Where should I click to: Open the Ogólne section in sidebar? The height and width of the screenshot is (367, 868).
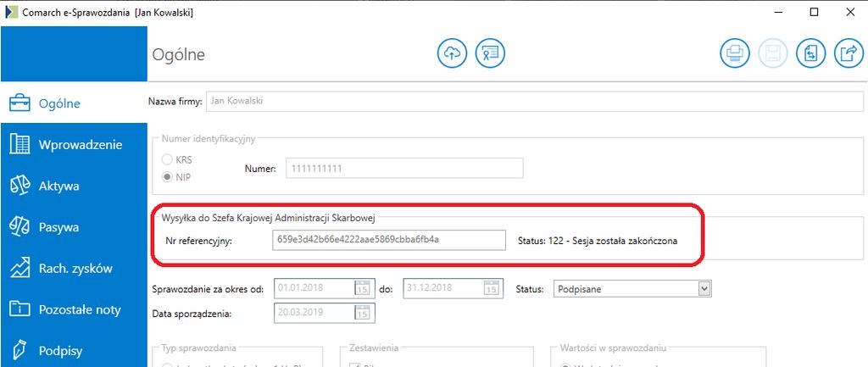[x=74, y=103]
